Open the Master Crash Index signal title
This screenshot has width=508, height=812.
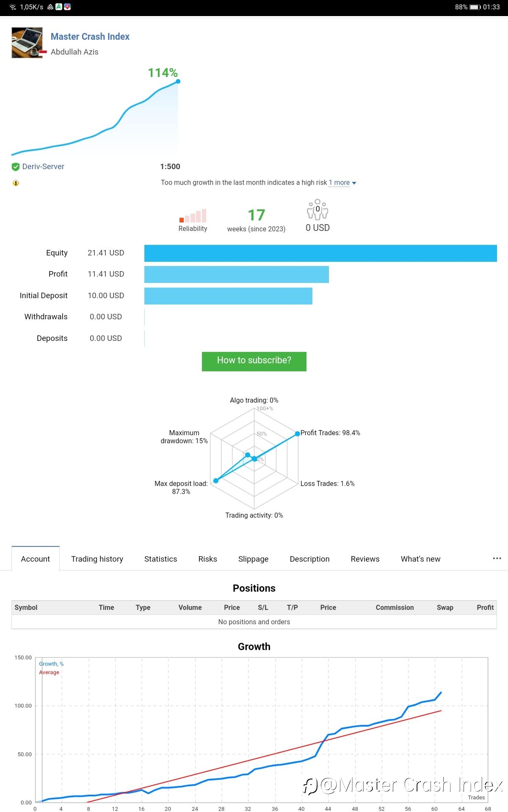point(90,37)
